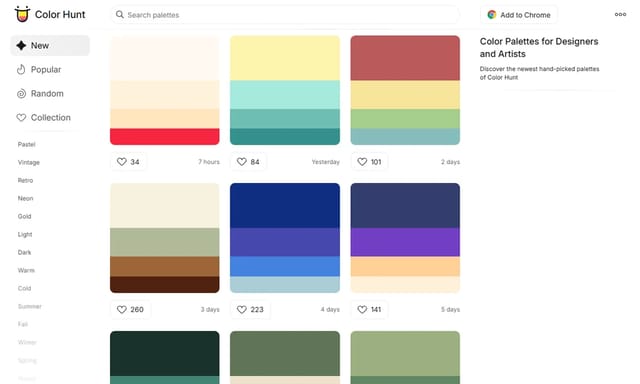Open the olive green palette above beige stripe
640x384 pixels.
point(285,357)
